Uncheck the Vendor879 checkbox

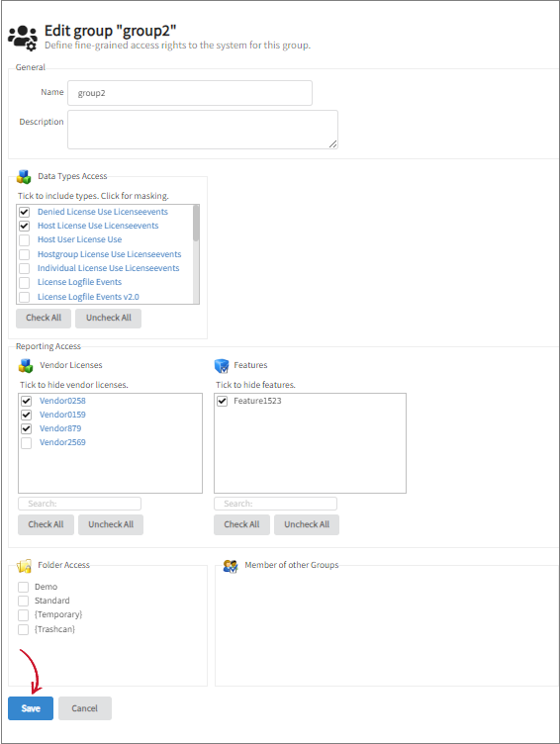tap(26, 428)
